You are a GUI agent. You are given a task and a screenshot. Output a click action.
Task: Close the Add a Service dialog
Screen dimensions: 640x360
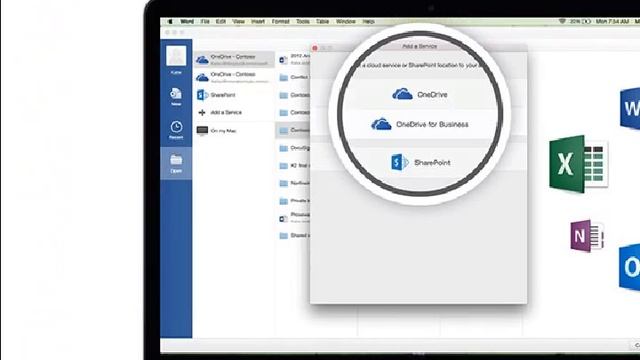click(315, 48)
